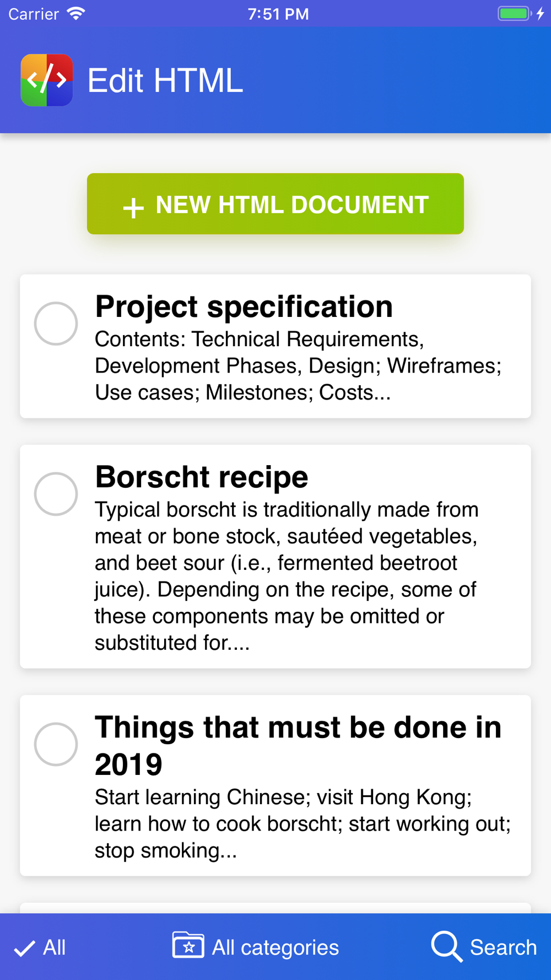Select the Borscht recipe radio circle
Viewport: 551px width, 980px height.
point(56,494)
